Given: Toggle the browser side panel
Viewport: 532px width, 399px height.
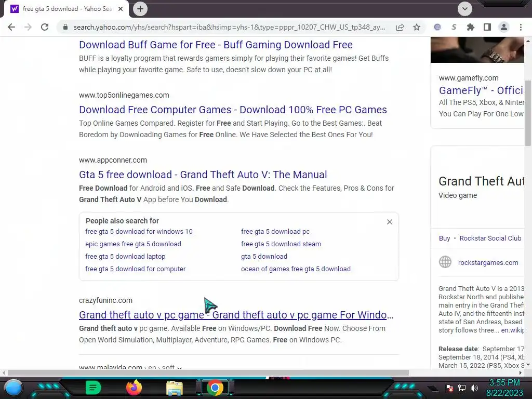Looking at the screenshot, I should click(x=487, y=27).
